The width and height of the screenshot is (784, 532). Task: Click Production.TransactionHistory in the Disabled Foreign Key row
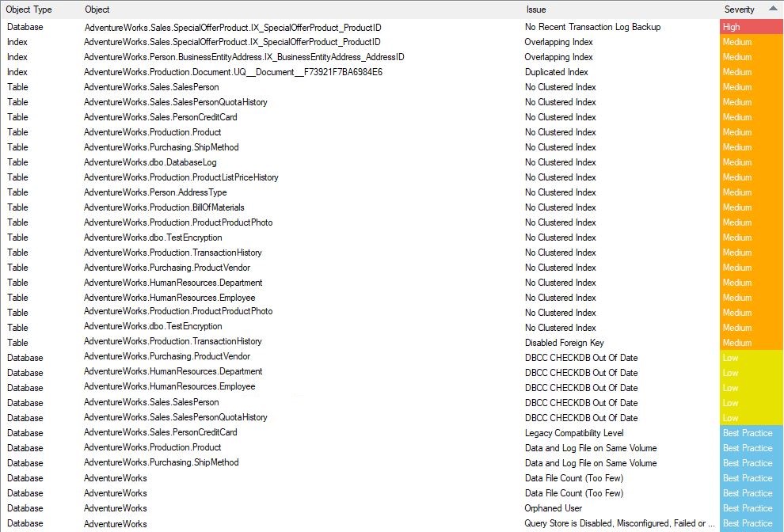[x=173, y=341]
